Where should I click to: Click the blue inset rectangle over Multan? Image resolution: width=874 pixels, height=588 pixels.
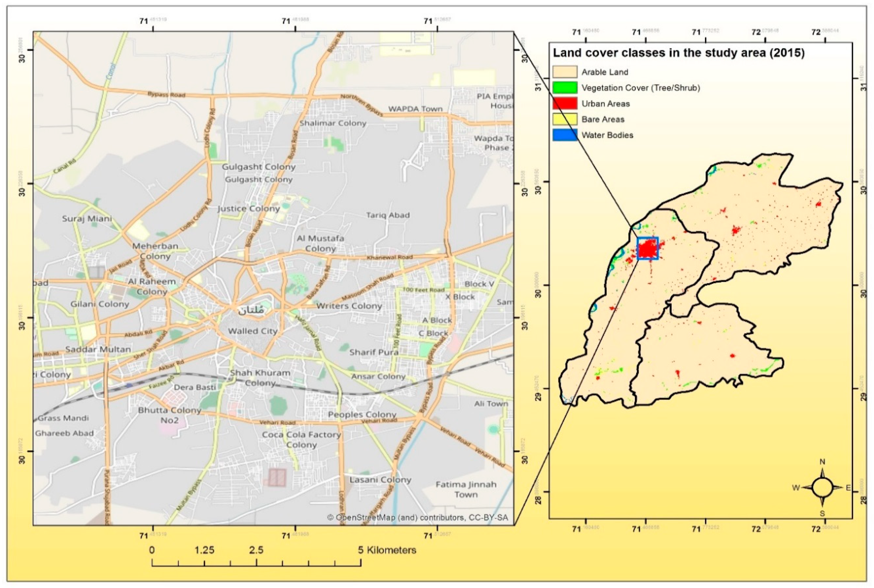point(648,248)
